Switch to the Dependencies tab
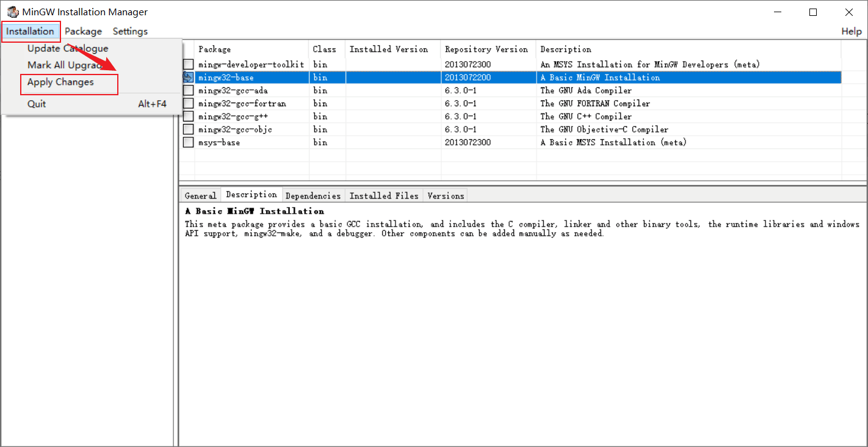This screenshot has height=447, width=868. tap(313, 195)
